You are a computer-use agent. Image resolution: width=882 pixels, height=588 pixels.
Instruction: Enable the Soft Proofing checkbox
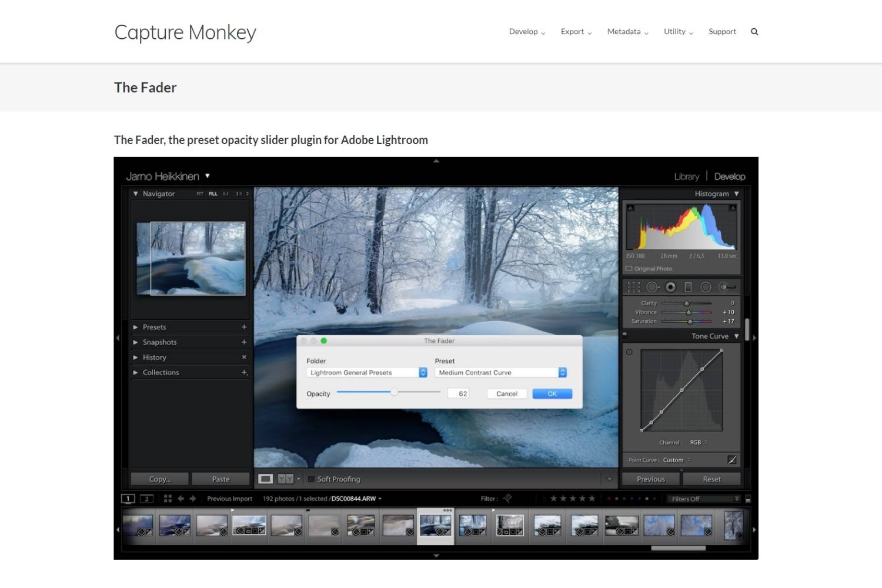pyautogui.click(x=311, y=479)
